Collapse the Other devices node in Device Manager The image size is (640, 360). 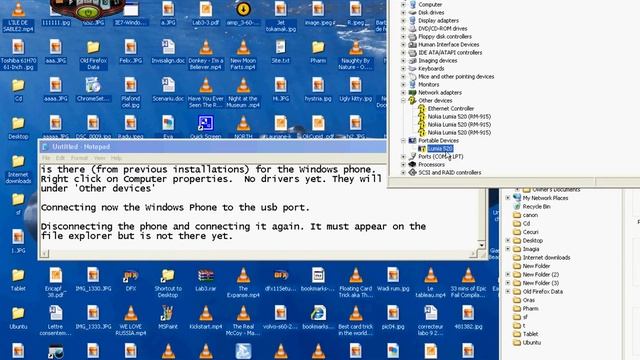coord(403,100)
